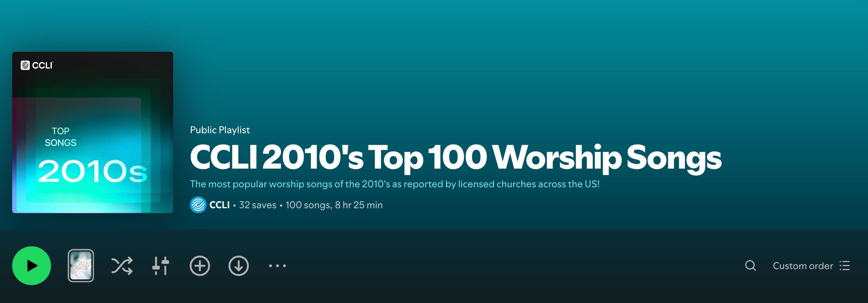Download the playlist for offline listening
This screenshot has width=868, height=303.
[239, 266]
